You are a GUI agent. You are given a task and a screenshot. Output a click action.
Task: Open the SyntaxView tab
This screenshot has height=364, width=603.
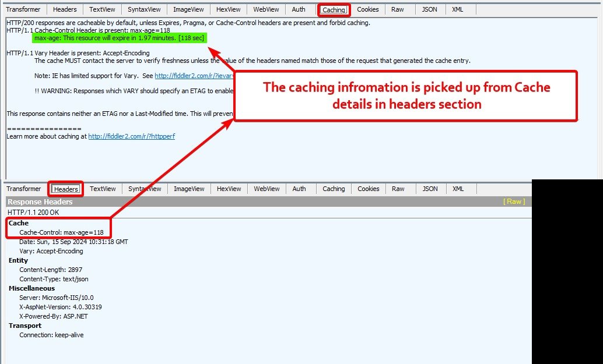(143, 9)
